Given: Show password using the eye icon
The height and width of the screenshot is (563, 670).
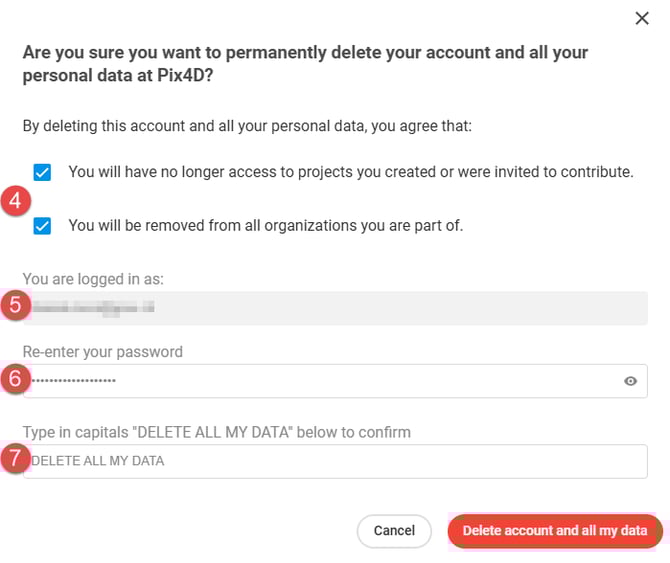Looking at the screenshot, I should (x=631, y=381).
